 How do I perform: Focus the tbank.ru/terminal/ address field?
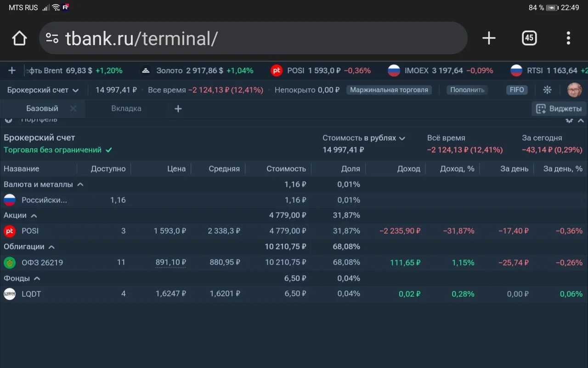pos(253,38)
